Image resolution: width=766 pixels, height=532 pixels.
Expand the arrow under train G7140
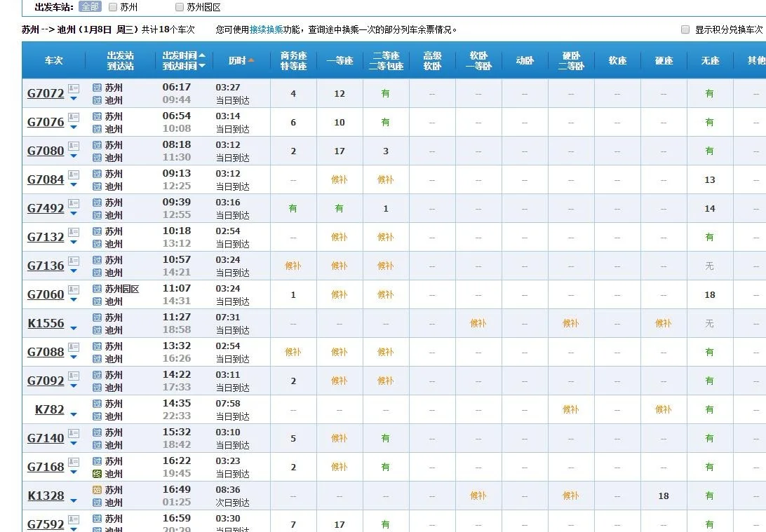74,444
